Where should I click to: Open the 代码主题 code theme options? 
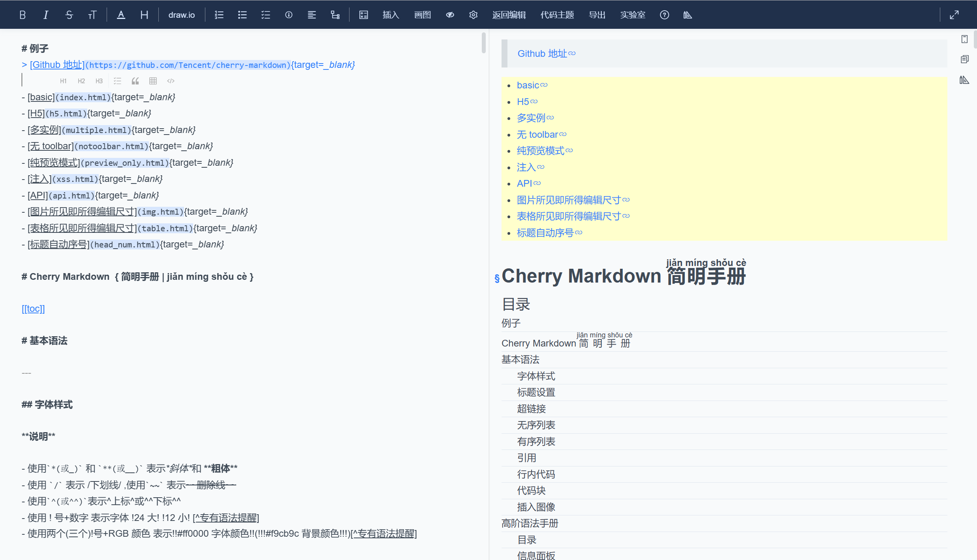(x=557, y=15)
